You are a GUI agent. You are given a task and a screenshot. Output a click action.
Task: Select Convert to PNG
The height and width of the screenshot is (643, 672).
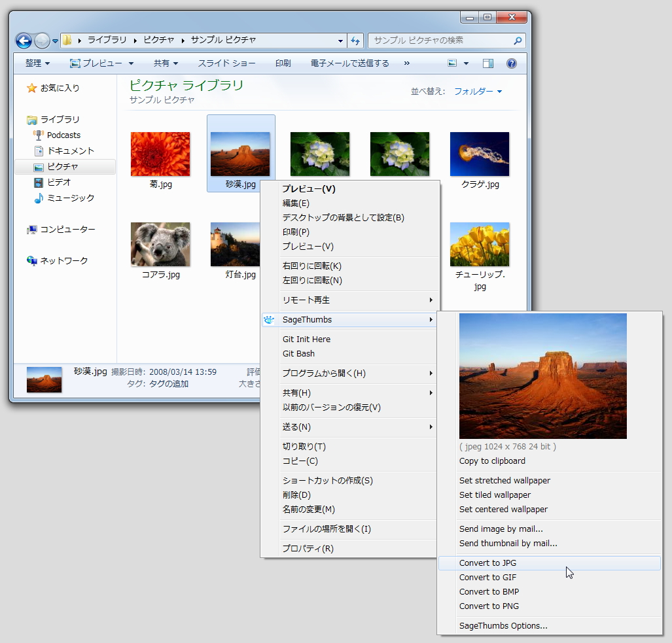(x=489, y=606)
